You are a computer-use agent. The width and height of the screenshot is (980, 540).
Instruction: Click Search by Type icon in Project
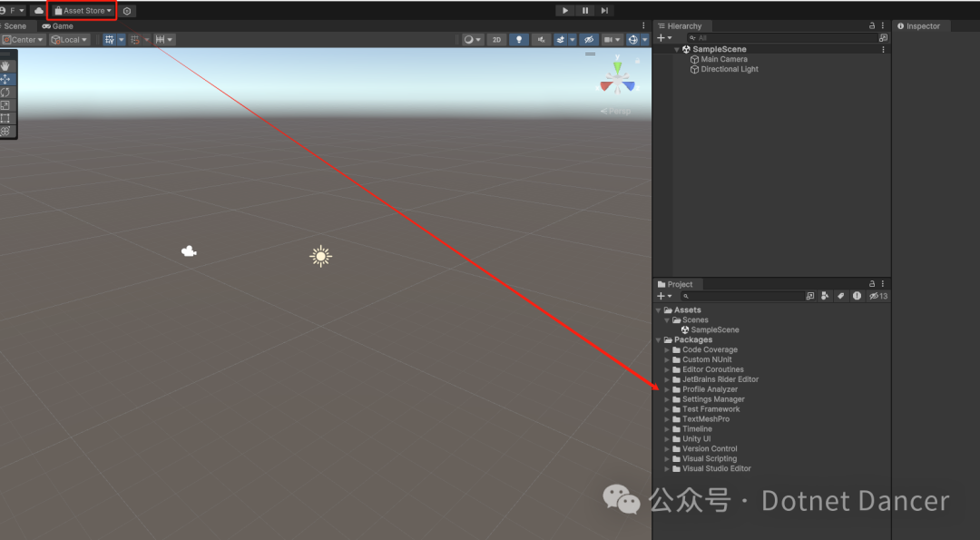pos(825,296)
